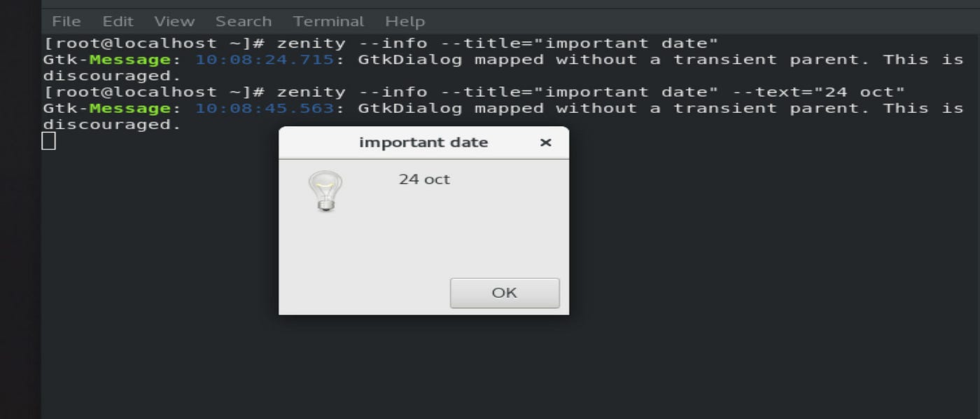Screen dimensions: 980x419
Task: Click the dialog title text important date
Action: (423, 142)
